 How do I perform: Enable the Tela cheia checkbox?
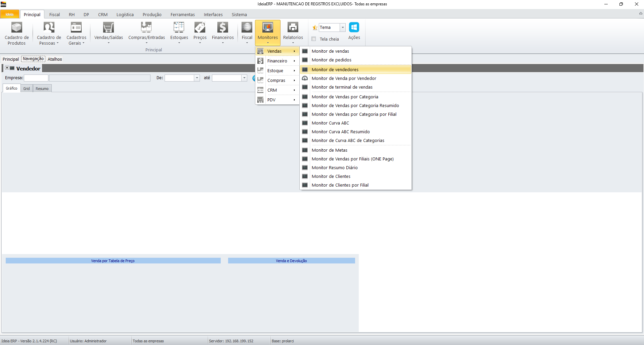[x=314, y=39]
